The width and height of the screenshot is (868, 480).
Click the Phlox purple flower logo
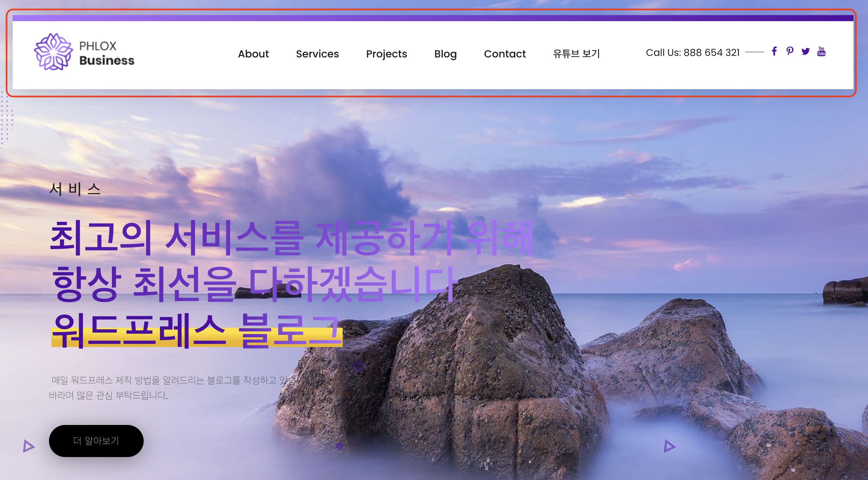tap(53, 52)
